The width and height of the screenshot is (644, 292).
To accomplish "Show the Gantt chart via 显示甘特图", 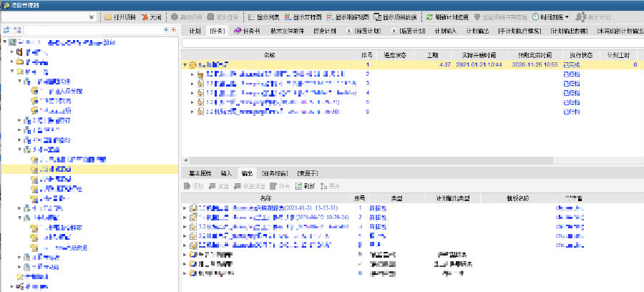I will click(302, 16).
